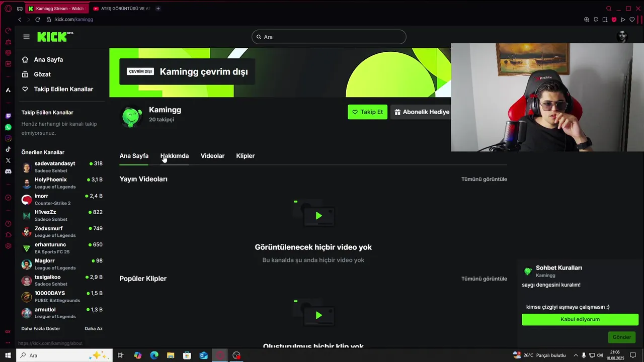This screenshot has width=644, height=362.
Task: Open erhanturunc recommended channel
Action: tap(62, 248)
